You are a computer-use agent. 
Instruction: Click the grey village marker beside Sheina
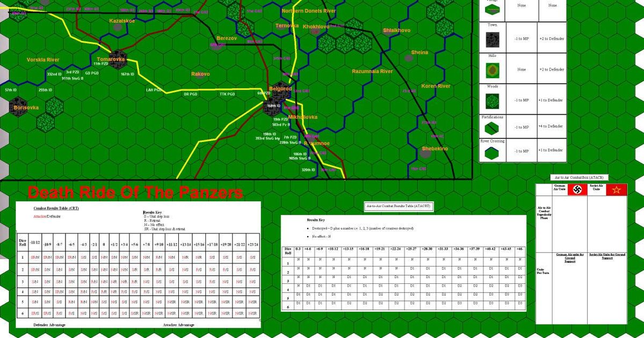408,58
